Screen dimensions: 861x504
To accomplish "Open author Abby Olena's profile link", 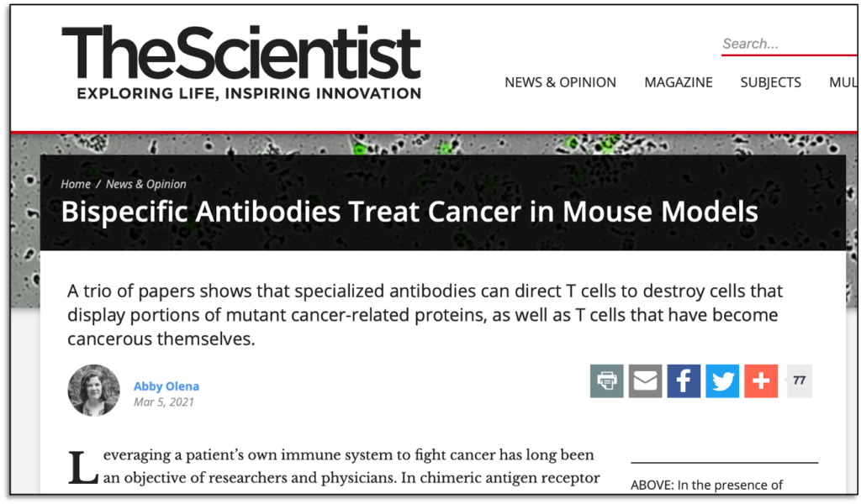I will [x=166, y=386].
